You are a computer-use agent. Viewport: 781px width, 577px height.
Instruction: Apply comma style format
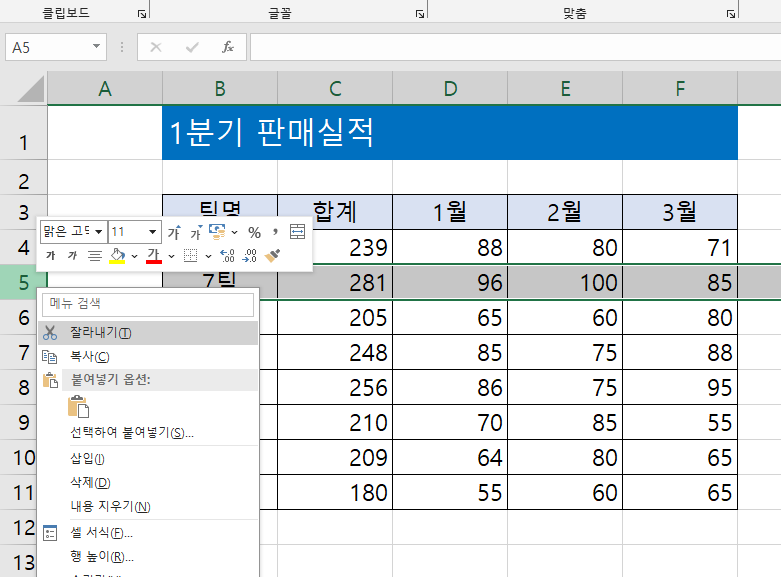(275, 232)
